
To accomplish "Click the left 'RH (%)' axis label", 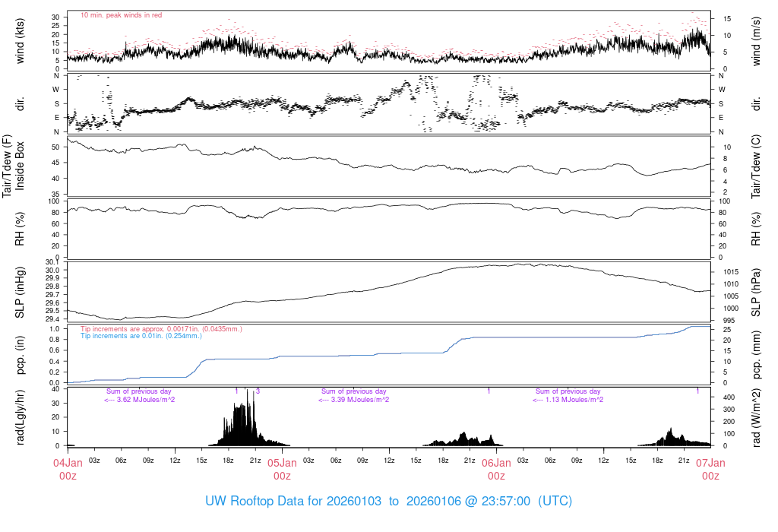I will pos(20,229).
